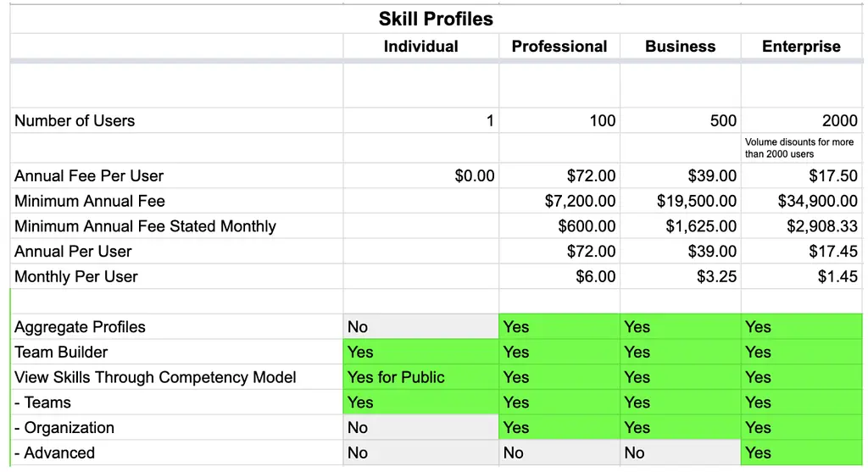868x472 pixels.
Task: Select the Enterprise Yes cell for Advanced
Action: tap(802, 453)
